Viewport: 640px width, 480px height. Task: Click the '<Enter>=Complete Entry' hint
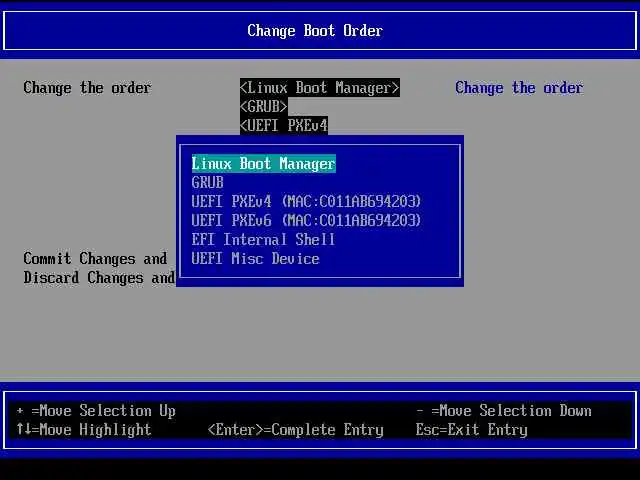tap(296, 429)
